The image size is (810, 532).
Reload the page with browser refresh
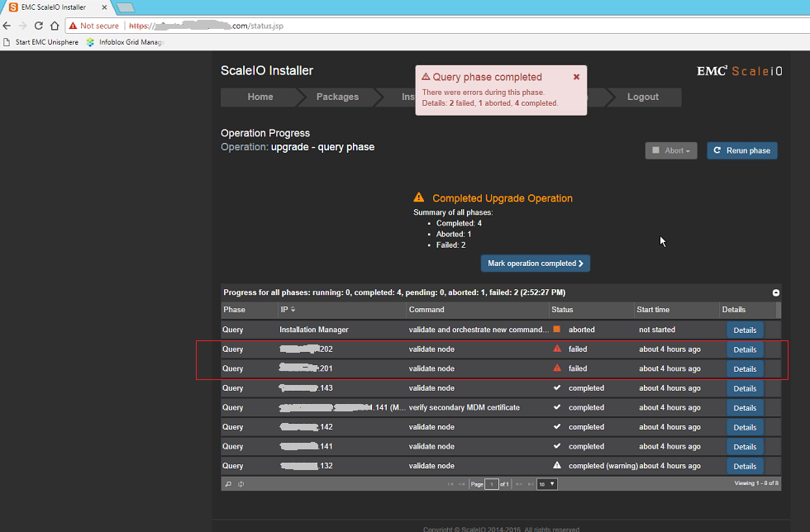[38, 26]
